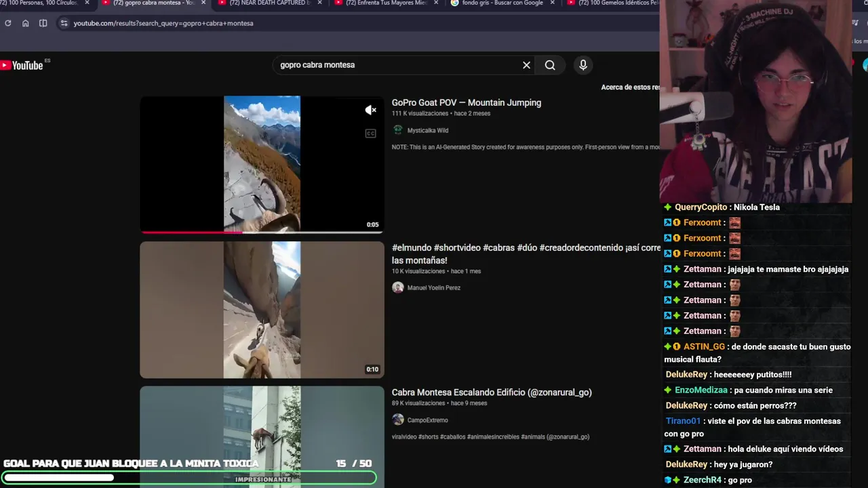This screenshot has width=868, height=488.
Task: Open CampoExtremo channel name
Action: tap(428, 420)
